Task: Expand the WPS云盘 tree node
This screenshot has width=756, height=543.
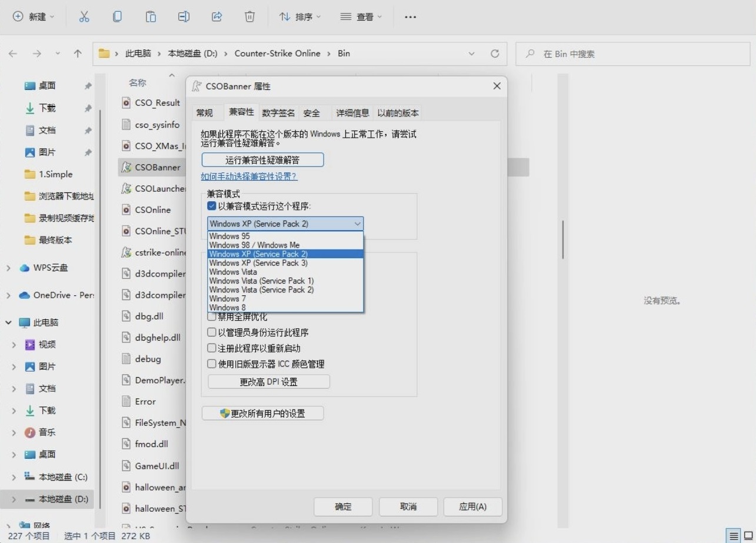Action: coord(8,268)
